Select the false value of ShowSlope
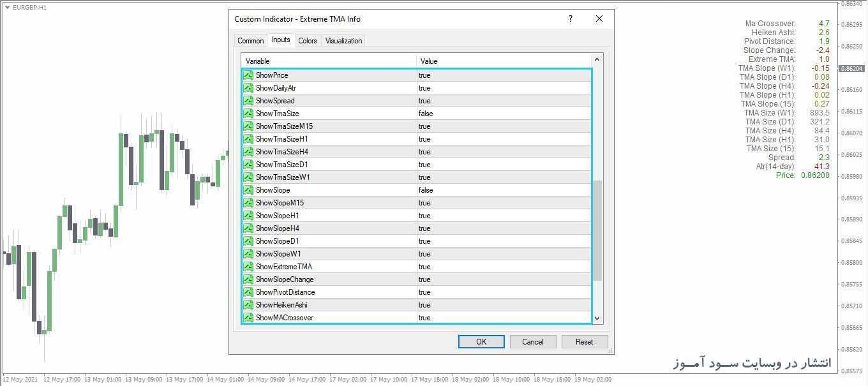This screenshot has height=386, width=868. 426,190
